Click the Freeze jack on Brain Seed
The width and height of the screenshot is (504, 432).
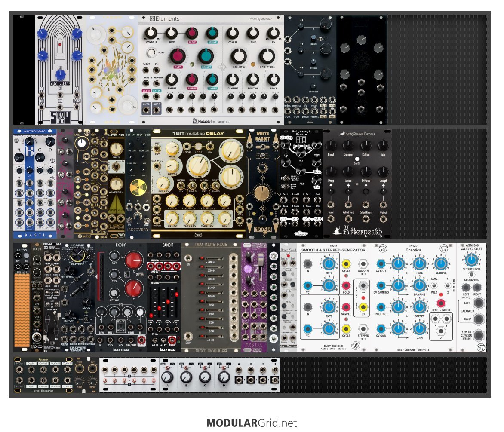click(284, 337)
